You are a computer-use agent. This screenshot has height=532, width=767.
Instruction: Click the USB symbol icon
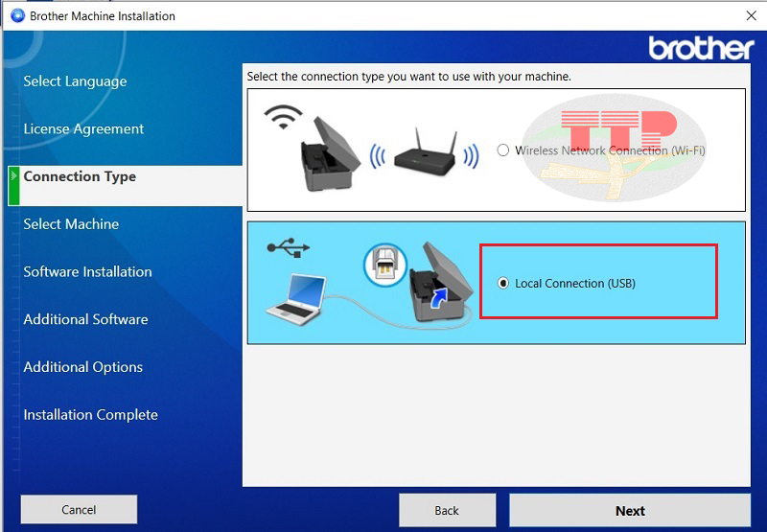289,247
